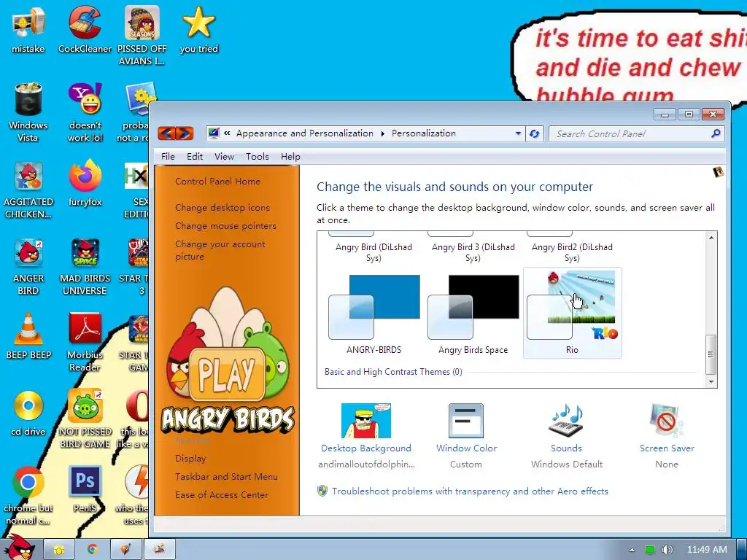Click the green system tray icon
The image size is (747, 560).
pos(650,550)
